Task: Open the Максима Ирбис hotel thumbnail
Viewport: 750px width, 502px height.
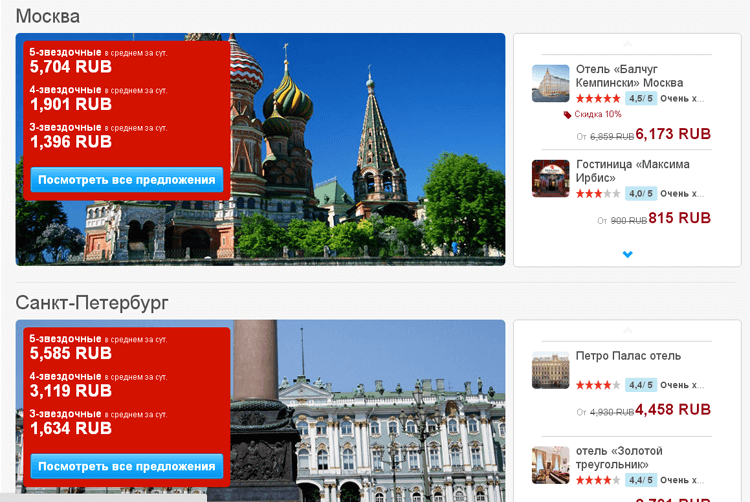Action: [x=550, y=178]
